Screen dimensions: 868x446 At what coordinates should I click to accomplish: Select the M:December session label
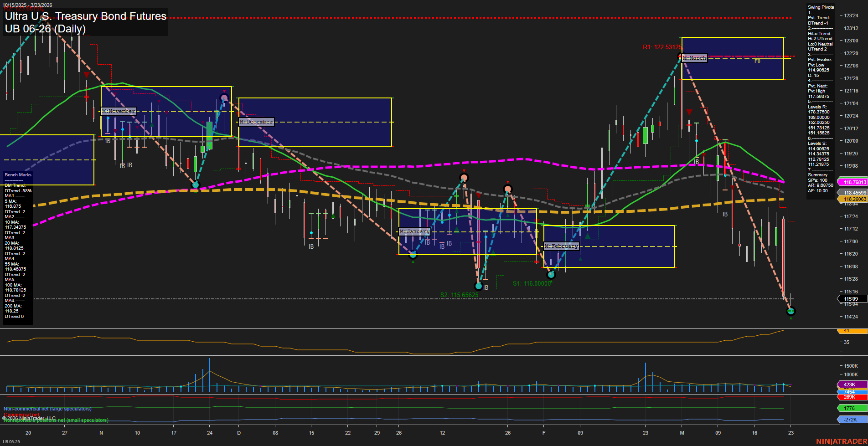pyautogui.click(x=256, y=122)
